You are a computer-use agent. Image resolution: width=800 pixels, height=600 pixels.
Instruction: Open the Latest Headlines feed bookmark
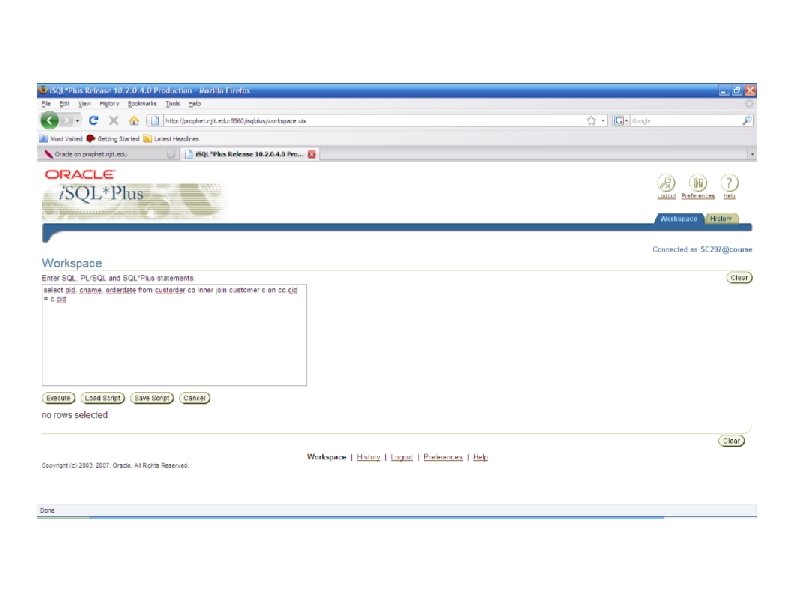click(171, 139)
